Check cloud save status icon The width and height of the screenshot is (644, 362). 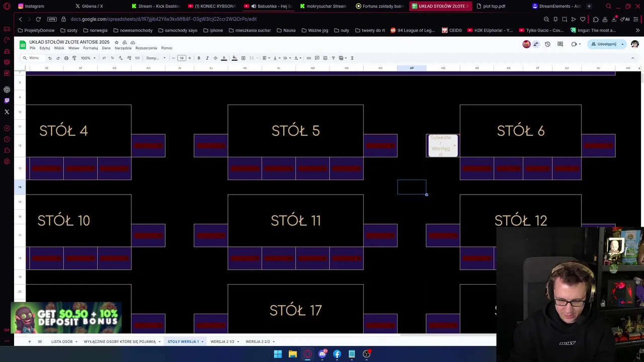(x=132, y=42)
